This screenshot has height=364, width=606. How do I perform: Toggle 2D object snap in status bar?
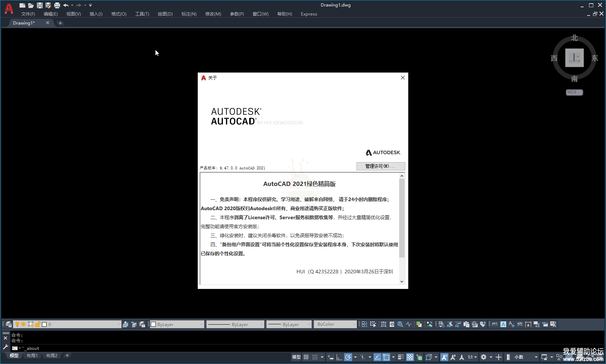(x=386, y=357)
